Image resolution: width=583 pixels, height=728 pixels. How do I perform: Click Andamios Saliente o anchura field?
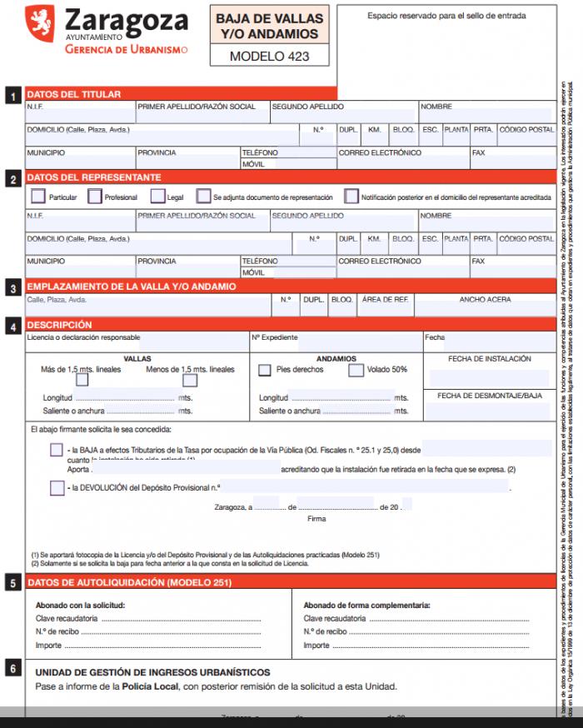[358, 410]
